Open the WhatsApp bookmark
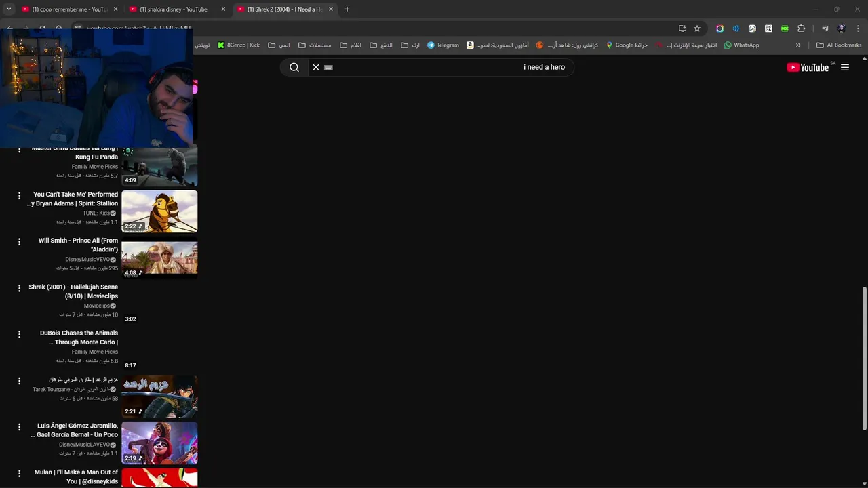 (741, 45)
